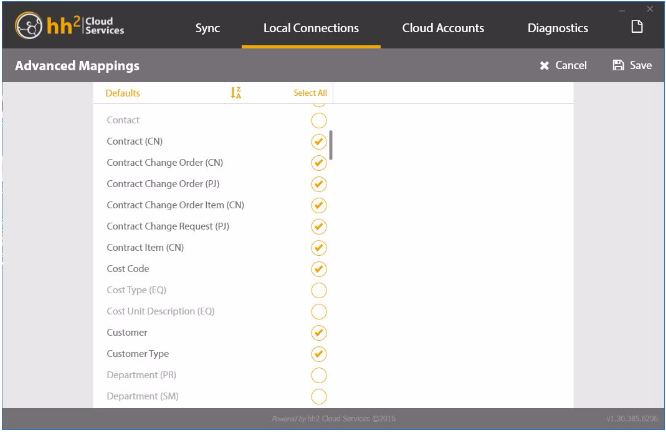Uncheck the Contract Item (CN) checkbox
This screenshot has width=666, height=432.
click(x=319, y=248)
